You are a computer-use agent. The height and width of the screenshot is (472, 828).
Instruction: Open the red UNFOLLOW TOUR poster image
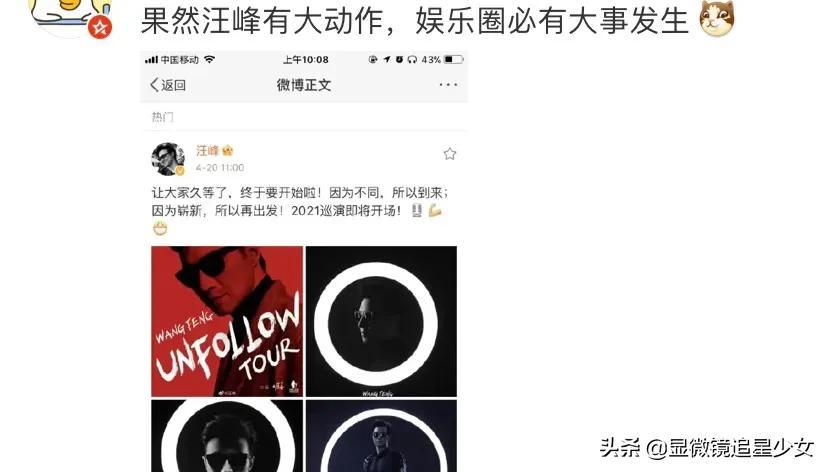pos(227,321)
